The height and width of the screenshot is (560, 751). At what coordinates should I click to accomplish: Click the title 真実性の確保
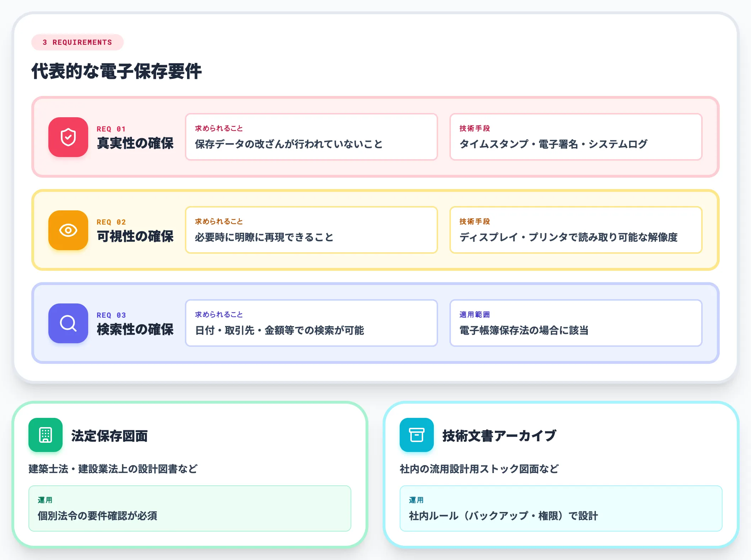(135, 143)
